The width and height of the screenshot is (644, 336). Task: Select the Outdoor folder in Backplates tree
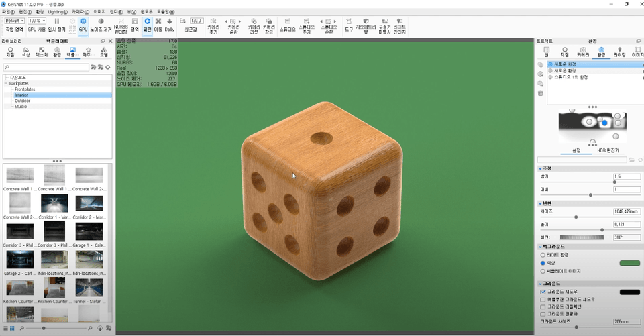pos(23,101)
